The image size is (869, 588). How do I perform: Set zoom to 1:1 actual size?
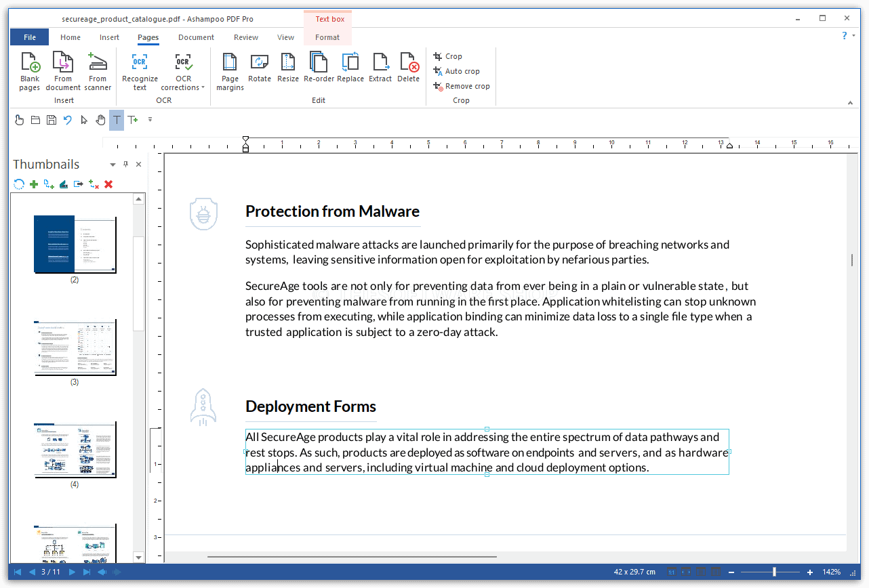(671, 572)
